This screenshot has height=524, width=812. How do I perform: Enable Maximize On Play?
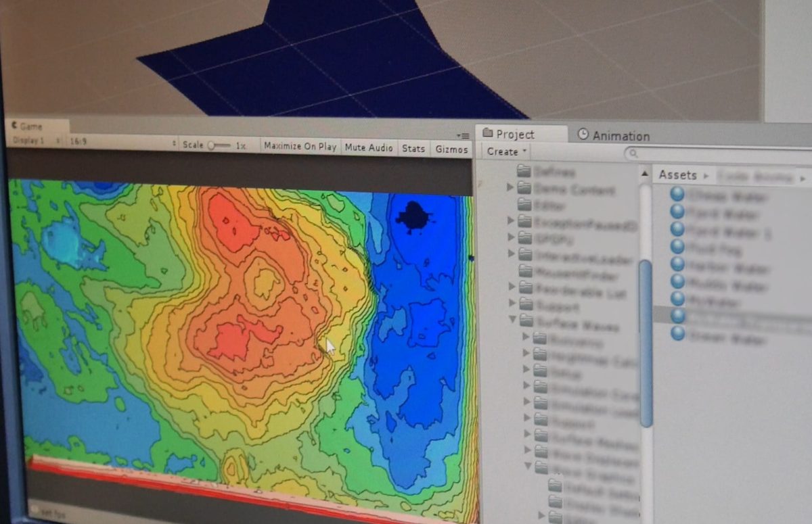coord(299,147)
